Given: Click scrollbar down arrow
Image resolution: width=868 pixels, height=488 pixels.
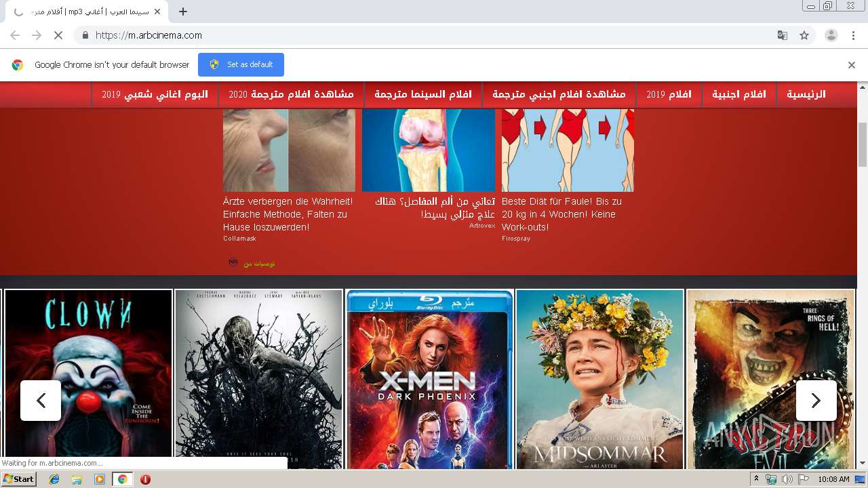Looking at the screenshot, I should (863, 464).
